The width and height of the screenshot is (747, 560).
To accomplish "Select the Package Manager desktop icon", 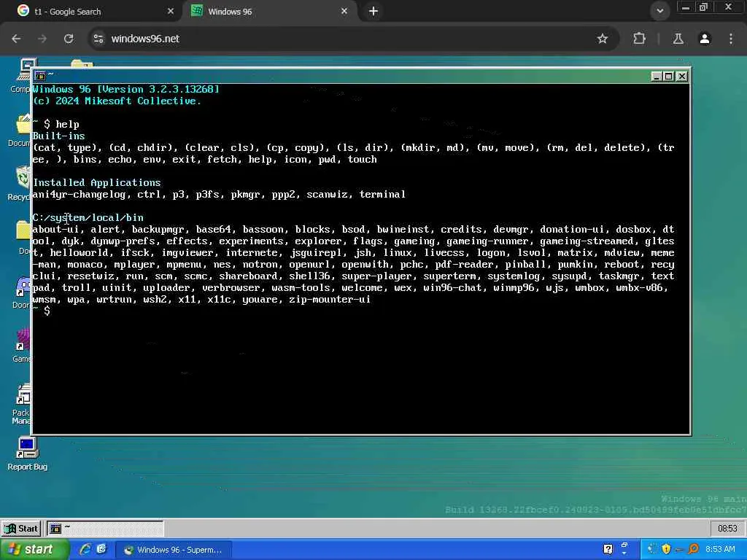I will (22, 404).
